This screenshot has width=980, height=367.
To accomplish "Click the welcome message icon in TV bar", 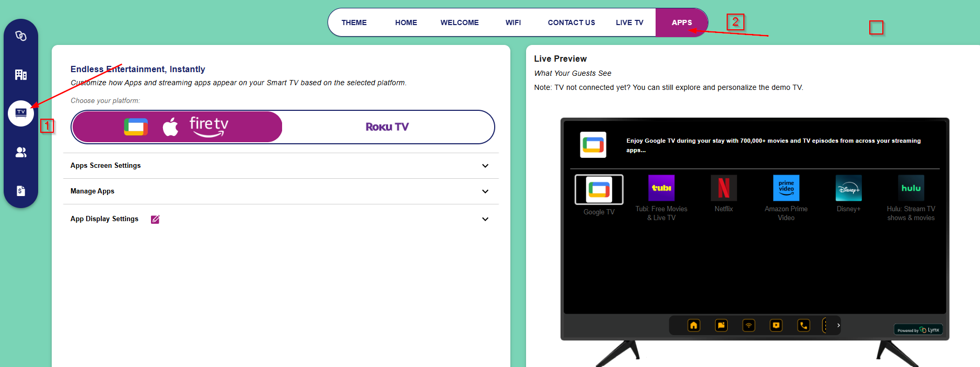I will (x=721, y=325).
